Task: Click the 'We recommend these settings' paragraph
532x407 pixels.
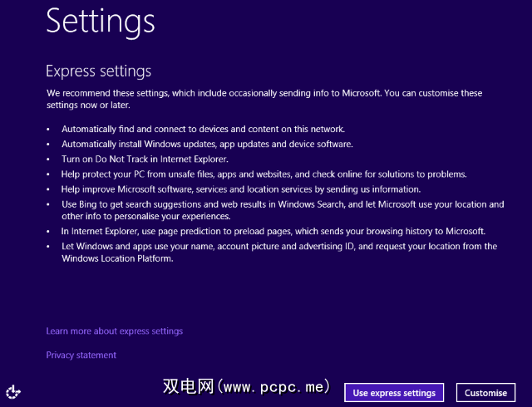Action: pyautogui.click(x=264, y=99)
